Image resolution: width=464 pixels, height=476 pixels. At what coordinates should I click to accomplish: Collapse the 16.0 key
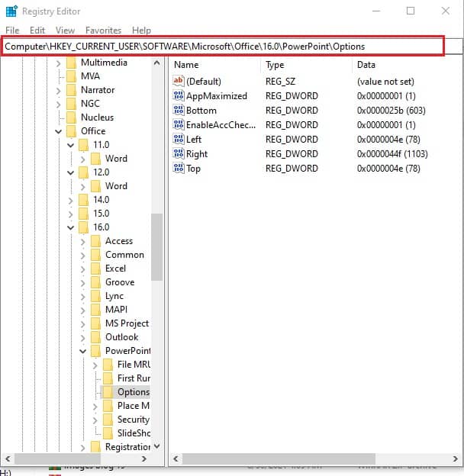[x=70, y=227]
